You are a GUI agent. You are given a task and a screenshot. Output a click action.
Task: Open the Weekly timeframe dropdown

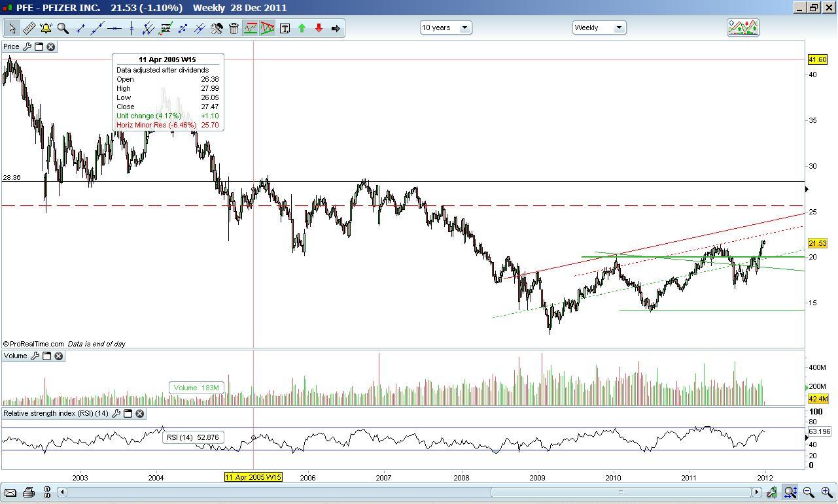coord(599,27)
